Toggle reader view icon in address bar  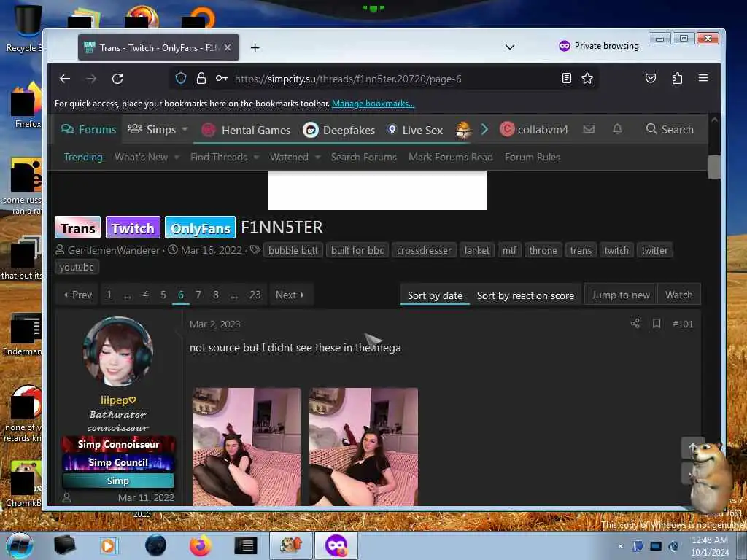coord(566,78)
